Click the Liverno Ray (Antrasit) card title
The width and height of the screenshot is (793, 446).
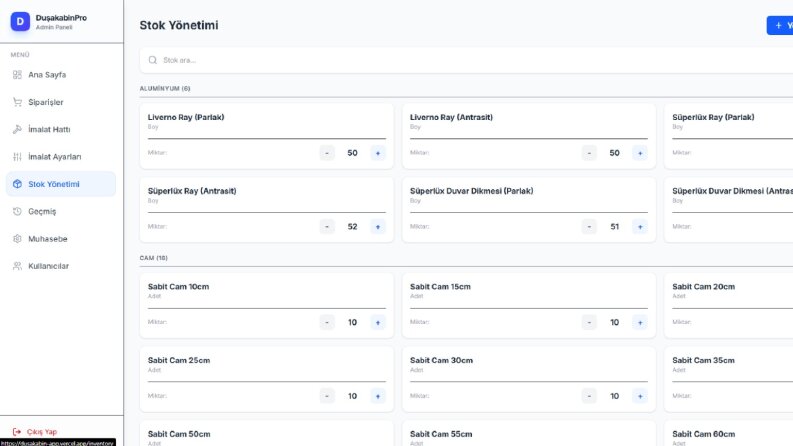click(x=451, y=117)
